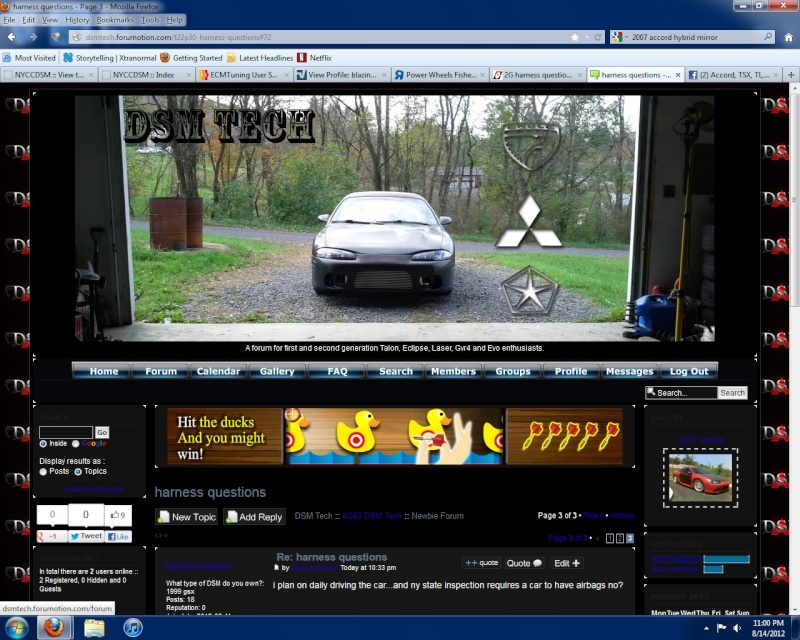Screen dimensions: 800x640
Task: Open the Windows Start menu
Action: pos(16,627)
